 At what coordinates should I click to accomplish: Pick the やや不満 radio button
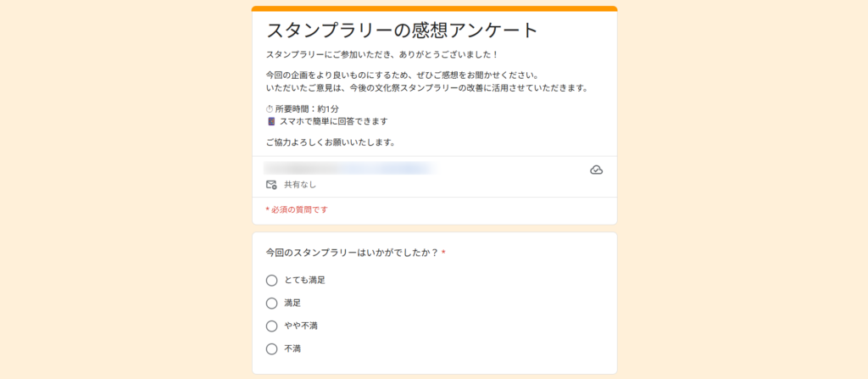tap(271, 326)
